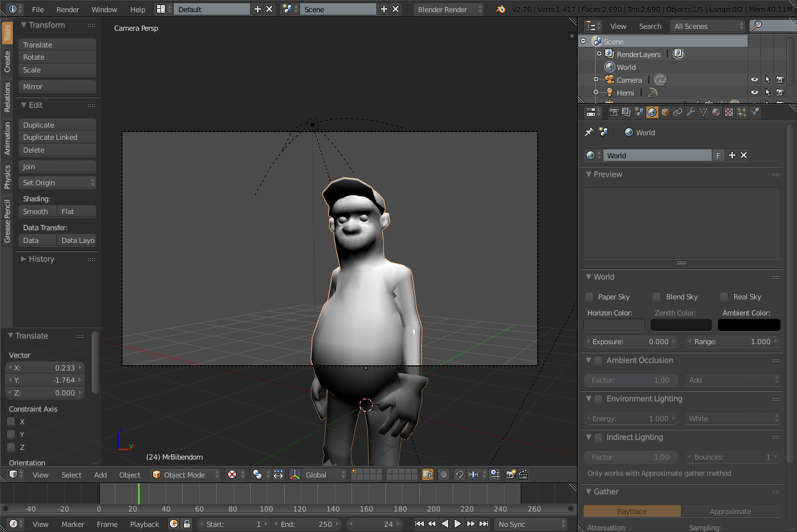The width and height of the screenshot is (797, 532).
Task: Click the Duplicate Linked button
Action: pos(58,137)
